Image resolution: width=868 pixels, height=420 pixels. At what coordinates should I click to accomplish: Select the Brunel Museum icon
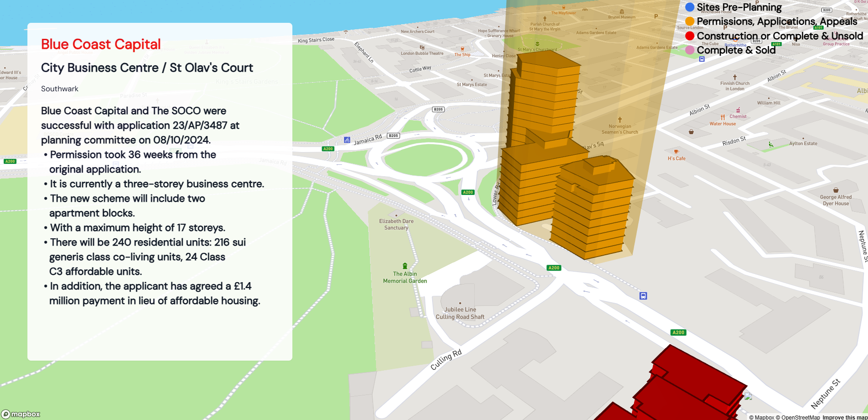pos(622,11)
